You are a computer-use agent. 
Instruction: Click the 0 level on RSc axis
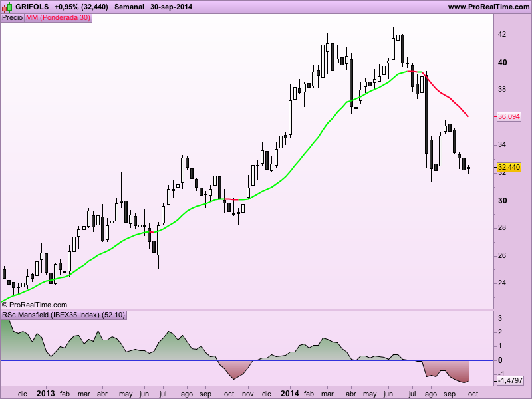[x=500, y=360]
